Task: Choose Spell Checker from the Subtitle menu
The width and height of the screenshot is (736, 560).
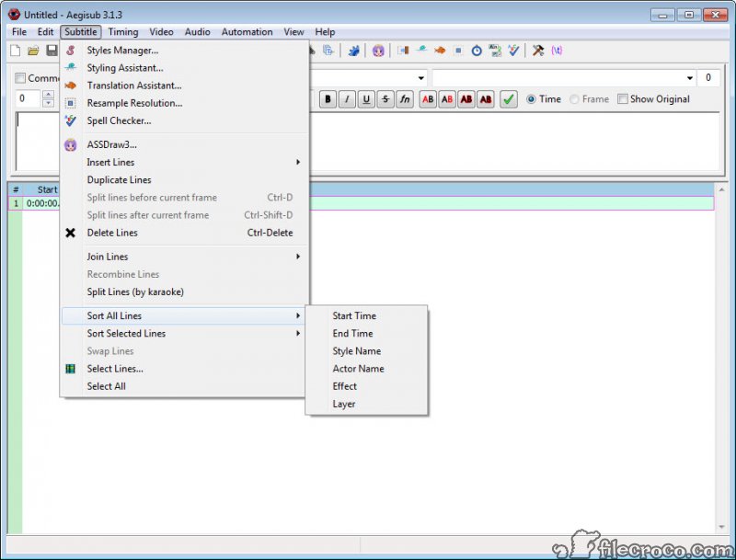Action: tap(182, 120)
